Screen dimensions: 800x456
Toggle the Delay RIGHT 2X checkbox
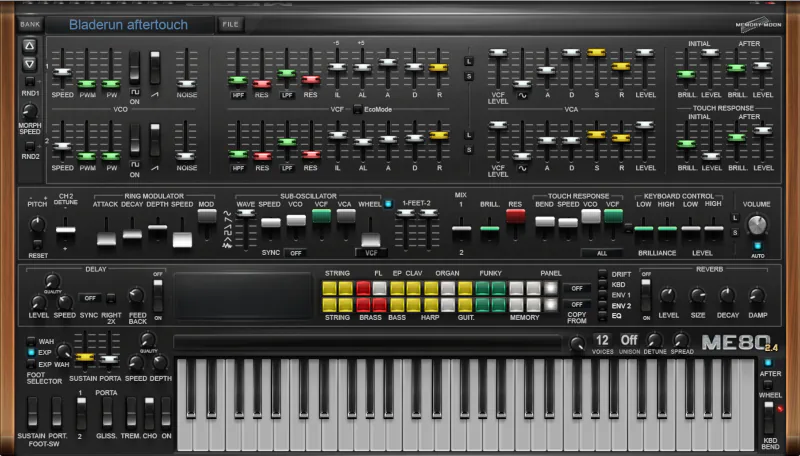111,298
